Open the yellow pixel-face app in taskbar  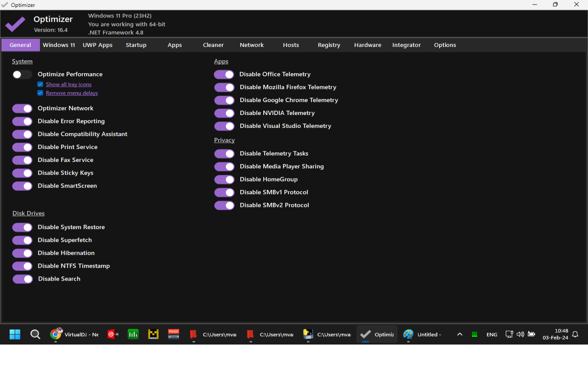[x=153, y=334]
